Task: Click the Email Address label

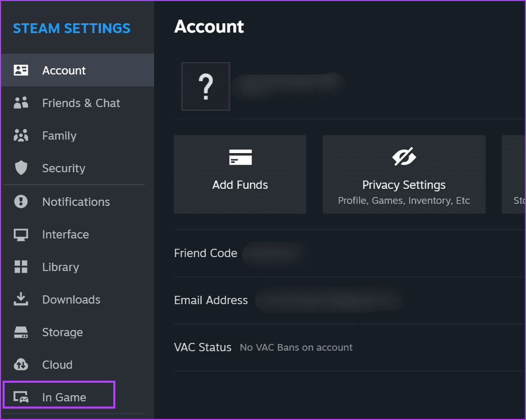Action: (211, 300)
